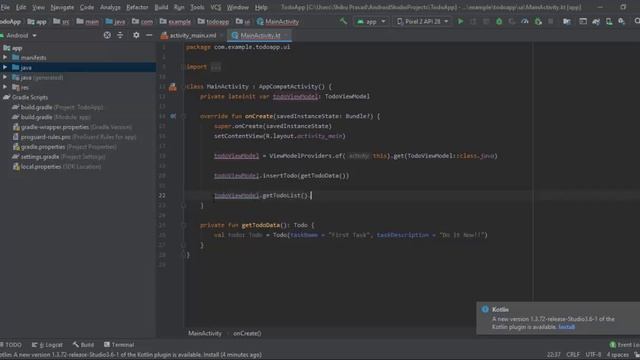The height and width of the screenshot is (360, 640).
Task: Click the Search Everywhere magnifier icon
Action: pos(637,21)
